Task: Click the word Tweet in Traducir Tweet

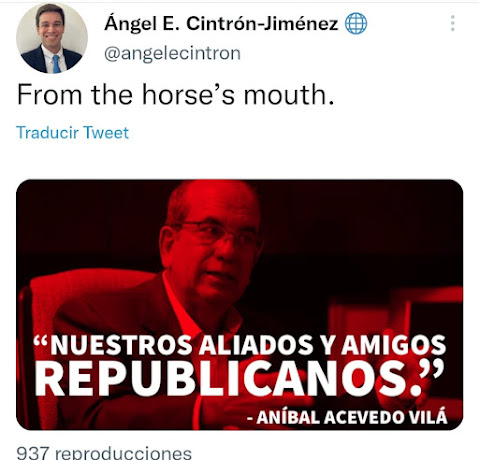Action: [x=106, y=132]
